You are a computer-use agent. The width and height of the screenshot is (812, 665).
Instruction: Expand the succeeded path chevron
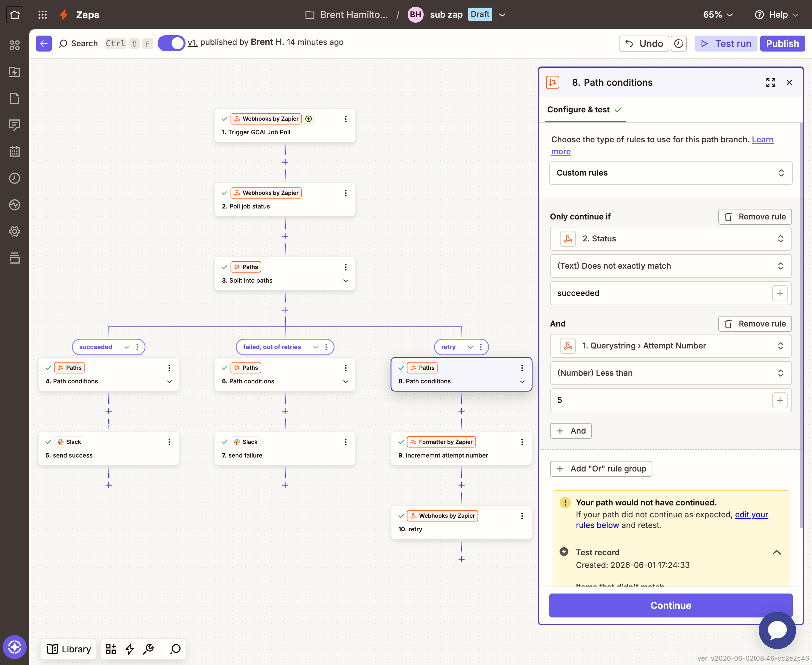pyautogui.click(x=127, y=347)
